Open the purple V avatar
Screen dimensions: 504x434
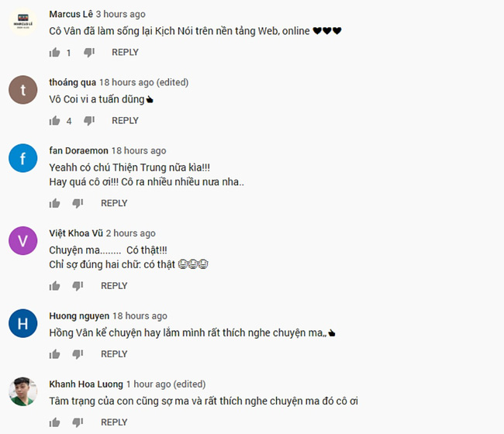click(x=22, y=240)
